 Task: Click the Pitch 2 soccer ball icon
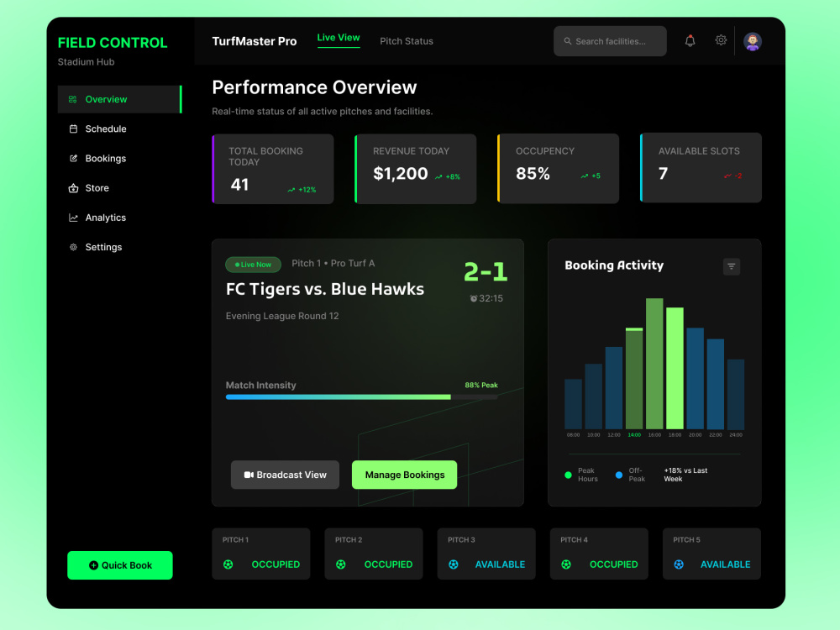coord(341,564)
